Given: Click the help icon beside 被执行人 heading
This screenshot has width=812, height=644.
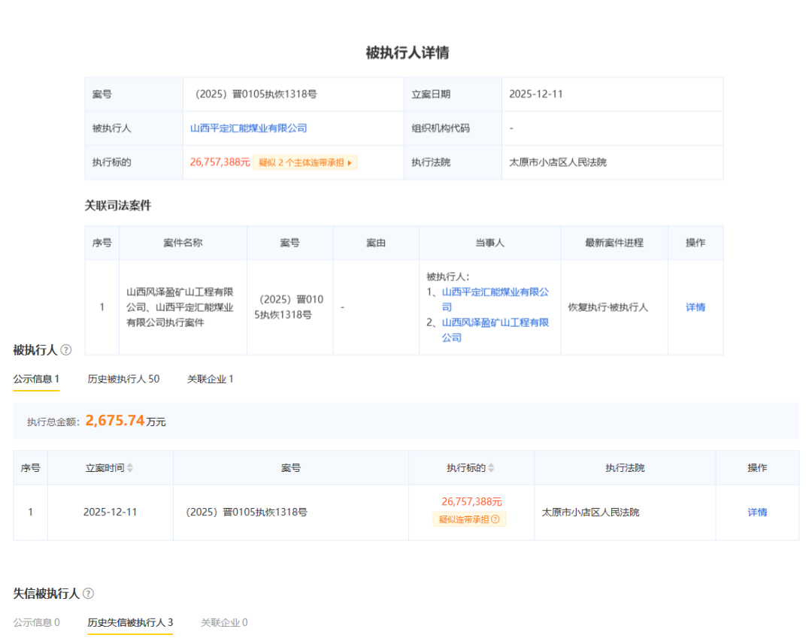Looking at the screenshot, I should point(66,349).
